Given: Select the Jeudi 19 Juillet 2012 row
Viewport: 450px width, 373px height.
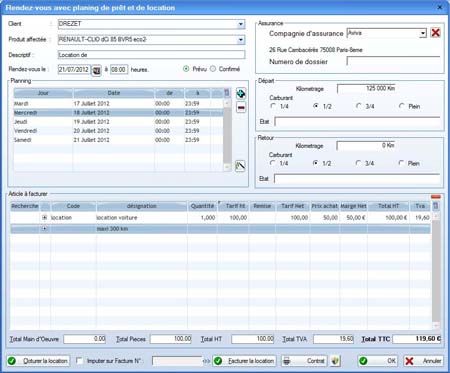Looking at the screenshot, I should click(118, 122).
